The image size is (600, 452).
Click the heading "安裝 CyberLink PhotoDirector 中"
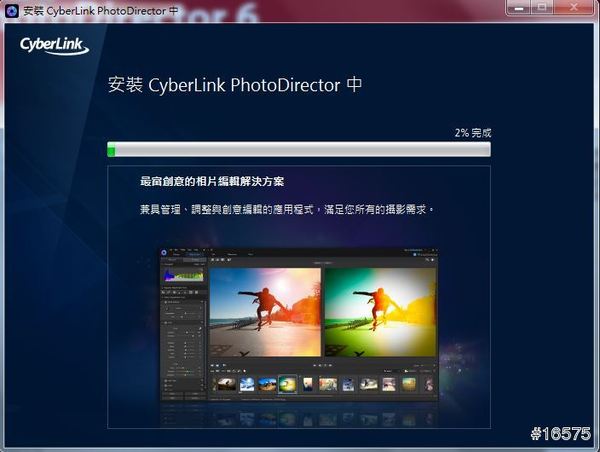[x=235, y=85]
